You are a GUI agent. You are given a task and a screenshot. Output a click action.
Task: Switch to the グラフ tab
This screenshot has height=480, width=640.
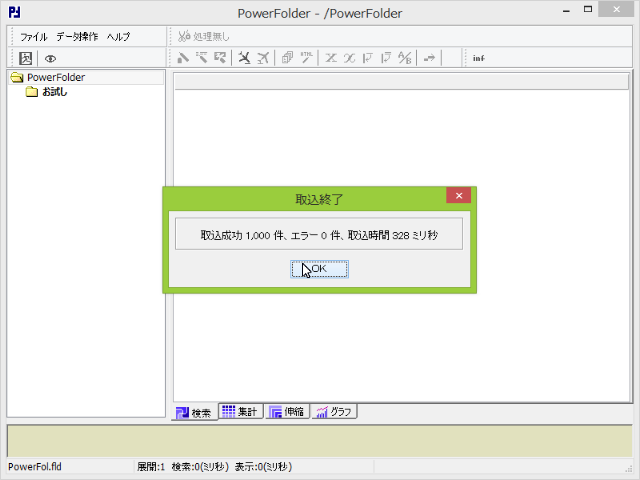334,411
